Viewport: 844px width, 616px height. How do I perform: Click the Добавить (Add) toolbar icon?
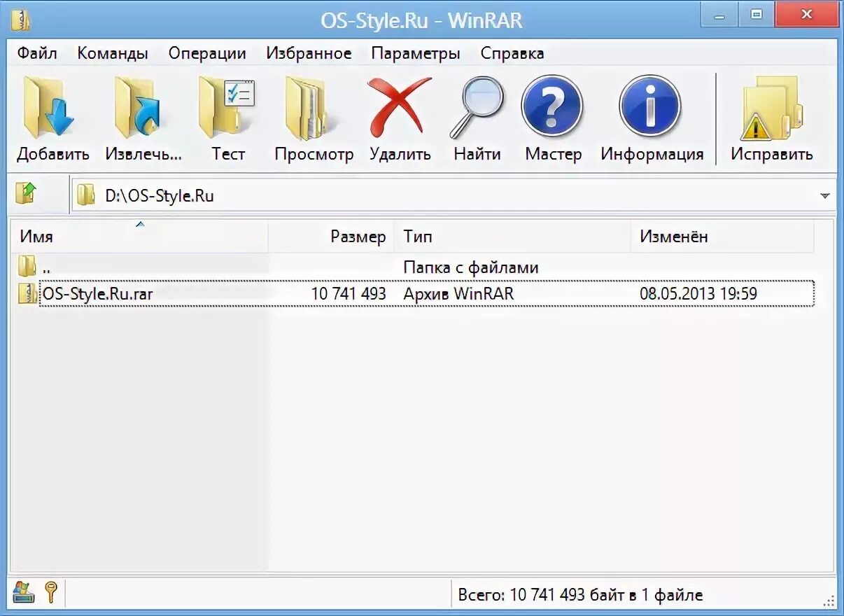50,108
